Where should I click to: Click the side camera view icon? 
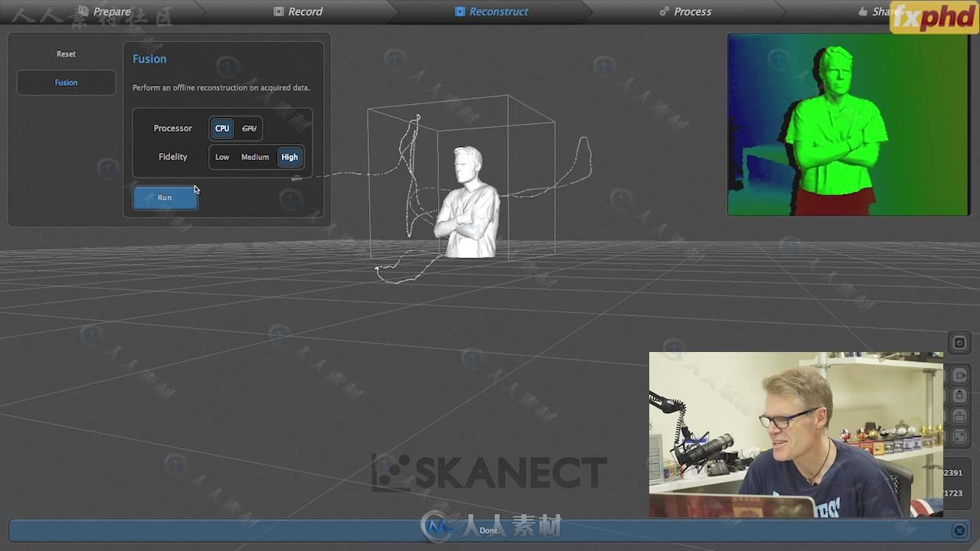pyautogui.click(x=959, y=376)
